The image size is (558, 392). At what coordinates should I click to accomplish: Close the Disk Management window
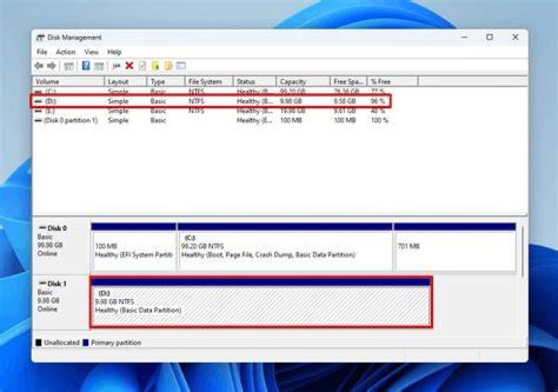pyautogui.click(x=515, y=37)
